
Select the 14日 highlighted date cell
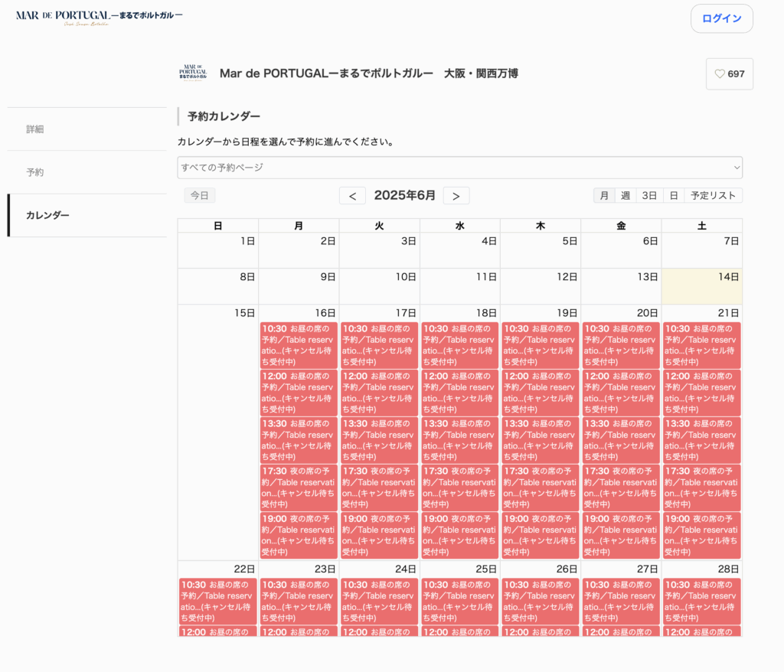click(x=702, y=286)
